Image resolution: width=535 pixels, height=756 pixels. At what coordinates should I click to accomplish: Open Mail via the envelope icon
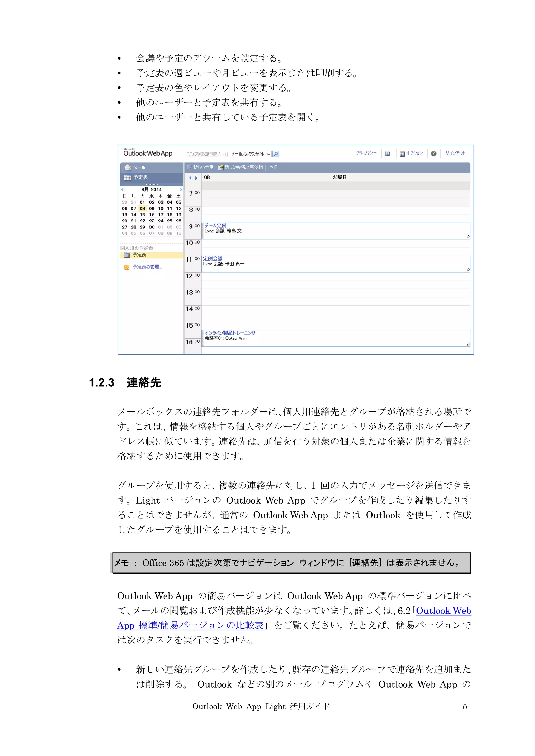pos(127,168)
